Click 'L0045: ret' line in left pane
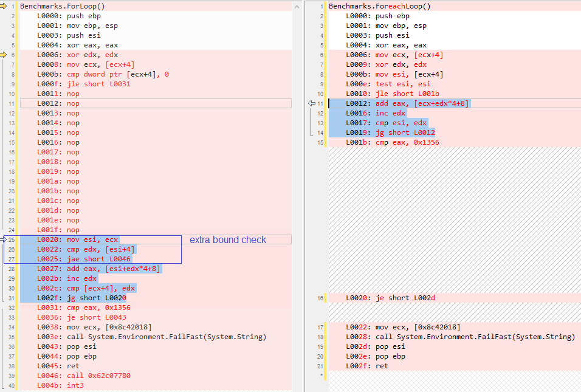 coord(58,366)
